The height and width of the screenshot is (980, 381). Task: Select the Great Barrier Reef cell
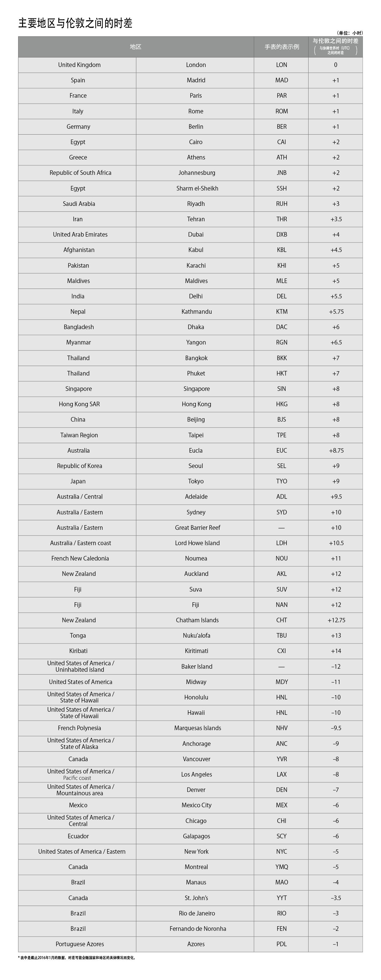(197, 528)
